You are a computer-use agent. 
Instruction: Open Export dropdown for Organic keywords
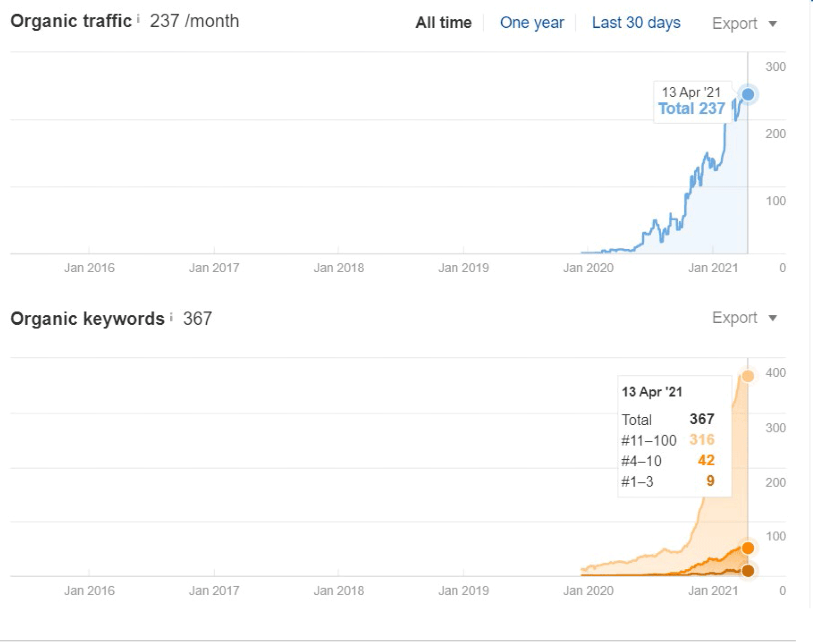[744, 318]
